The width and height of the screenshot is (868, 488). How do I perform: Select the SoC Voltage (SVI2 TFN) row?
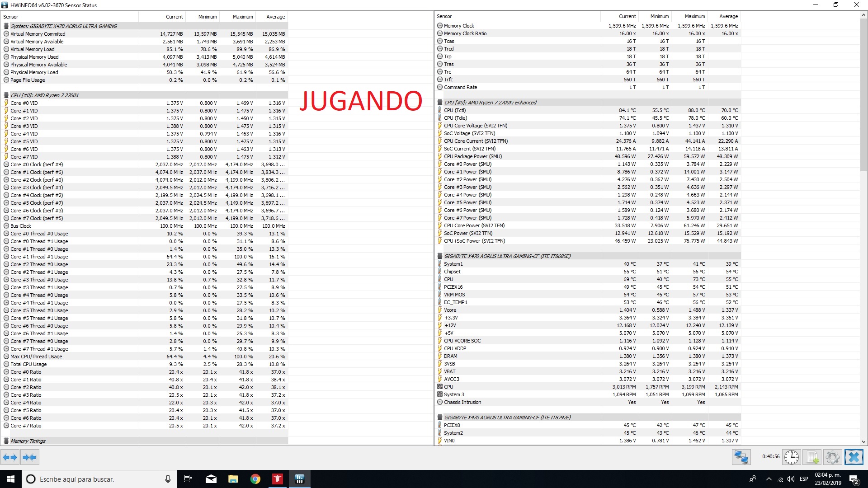click(588, 133)
